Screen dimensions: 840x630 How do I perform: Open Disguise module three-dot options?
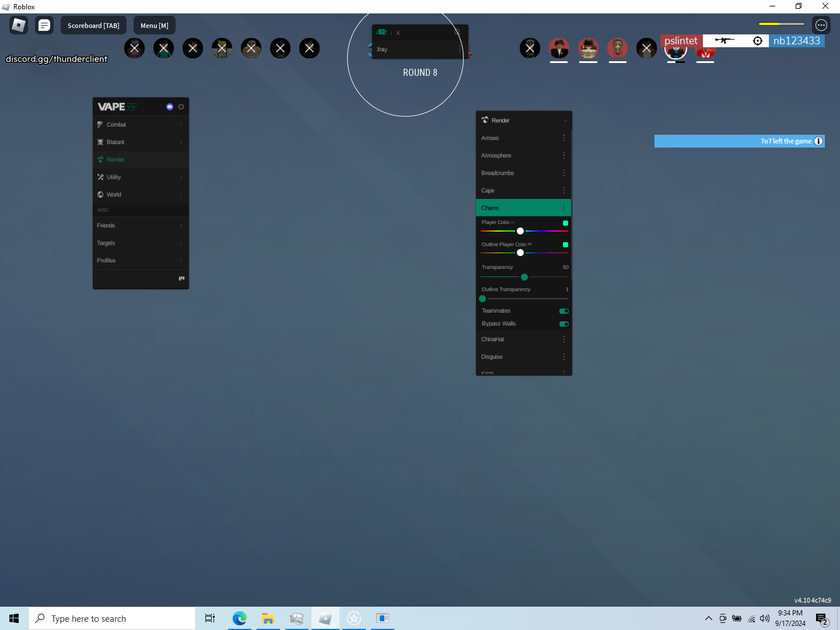(563, 356)
